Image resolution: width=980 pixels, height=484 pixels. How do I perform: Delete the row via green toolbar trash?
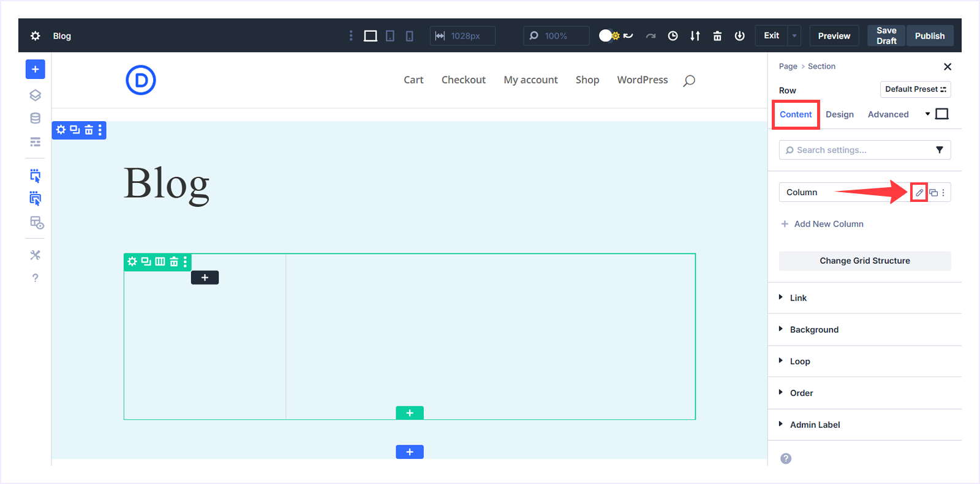point(174,261)
